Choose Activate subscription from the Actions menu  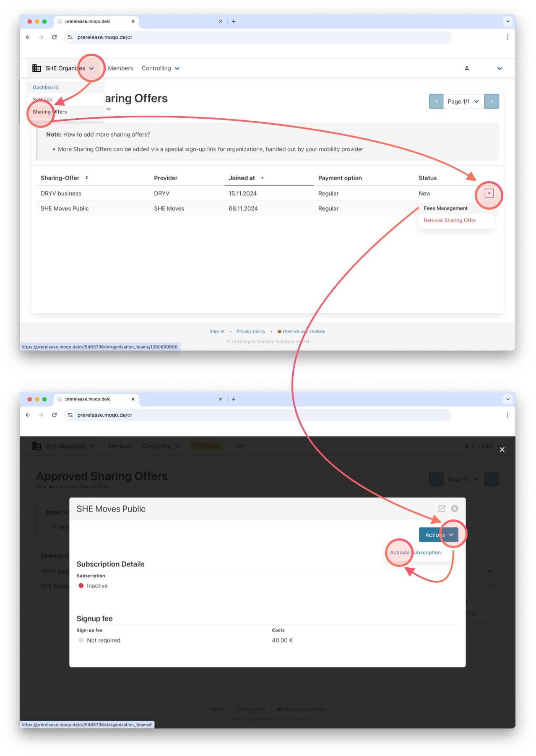point(415,553)
